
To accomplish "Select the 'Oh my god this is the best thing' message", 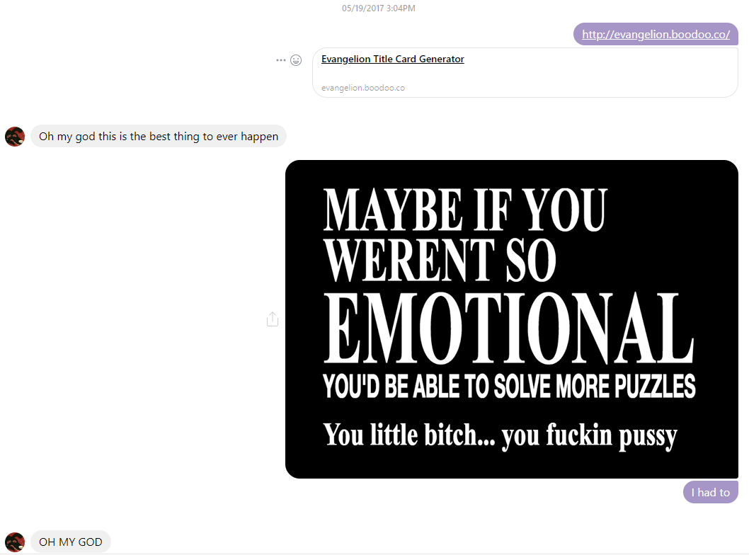I will [x=159, y=137].
